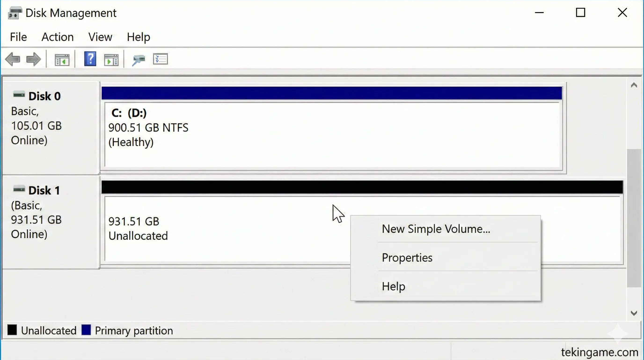Open the File menu
This screenshot has height=360, width=644.
click(18, 37)
